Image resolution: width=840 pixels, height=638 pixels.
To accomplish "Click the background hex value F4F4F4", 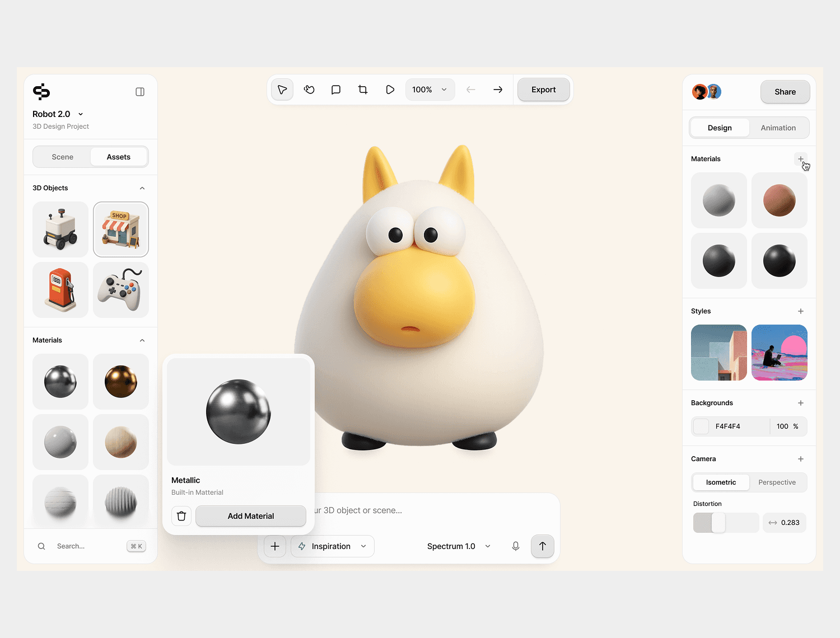I will pos(728,426).
